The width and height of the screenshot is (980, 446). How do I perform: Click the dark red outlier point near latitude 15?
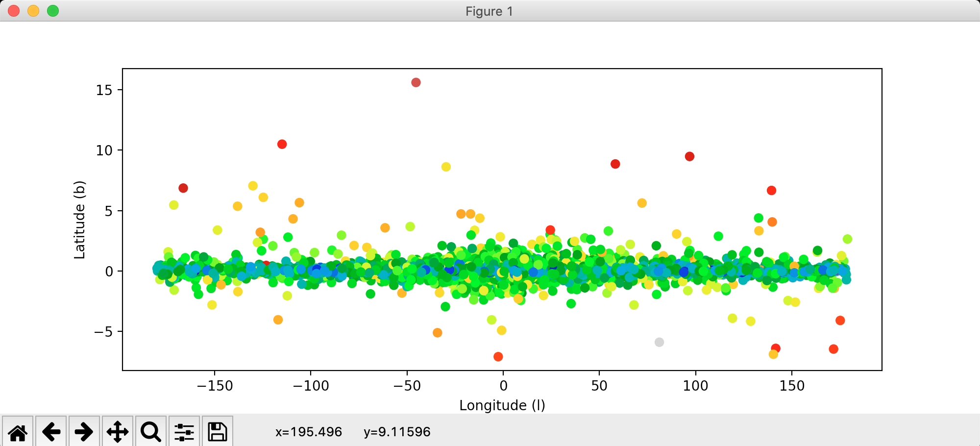pyautogui.click(x=416, y=82)
